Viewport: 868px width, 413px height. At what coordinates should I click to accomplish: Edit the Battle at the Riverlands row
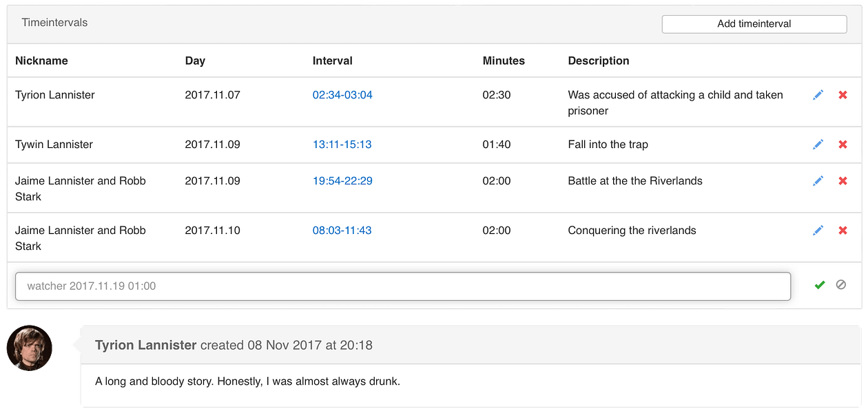pyautogui.click(x=818, y=181)
